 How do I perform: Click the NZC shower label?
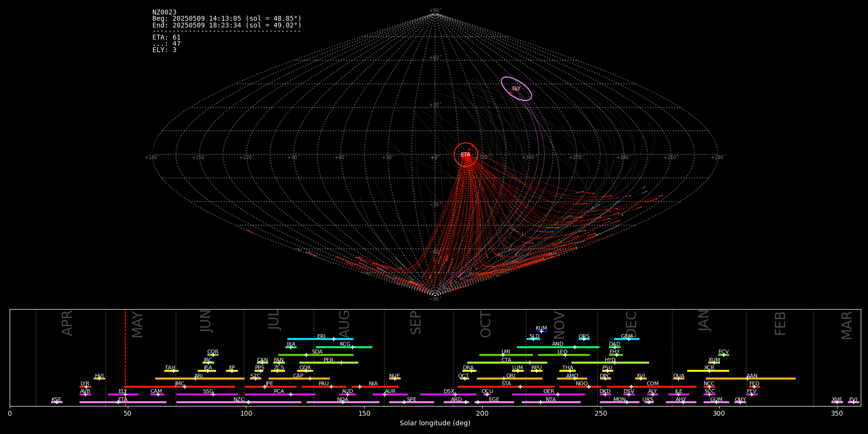click(x=239, y=400)
